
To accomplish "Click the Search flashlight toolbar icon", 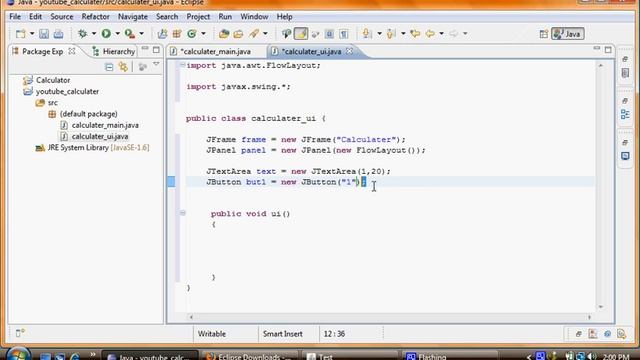I will pos(254,34).
